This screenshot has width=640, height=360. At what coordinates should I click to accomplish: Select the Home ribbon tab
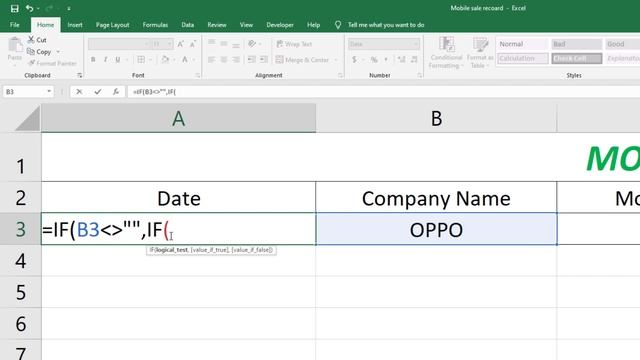[x=45, y=25]
